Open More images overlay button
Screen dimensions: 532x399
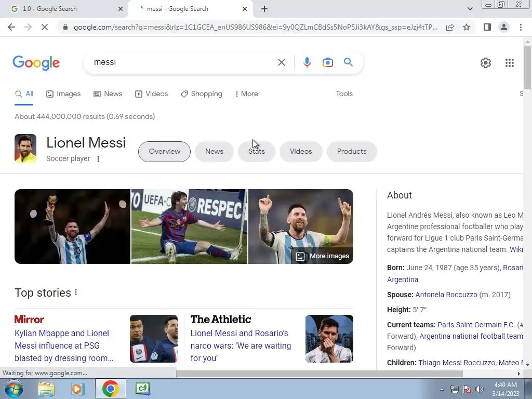[x=322, y=256]
